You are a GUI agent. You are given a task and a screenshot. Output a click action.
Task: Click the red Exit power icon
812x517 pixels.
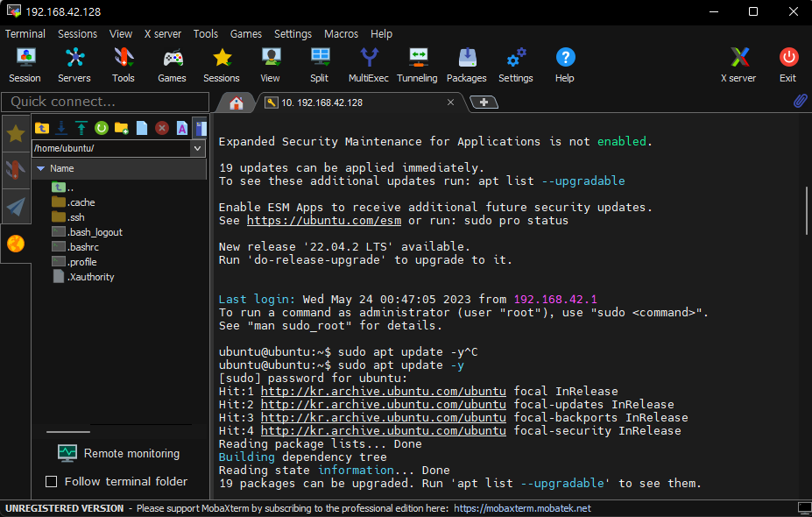pyautogui.click(x=788, y=65)
